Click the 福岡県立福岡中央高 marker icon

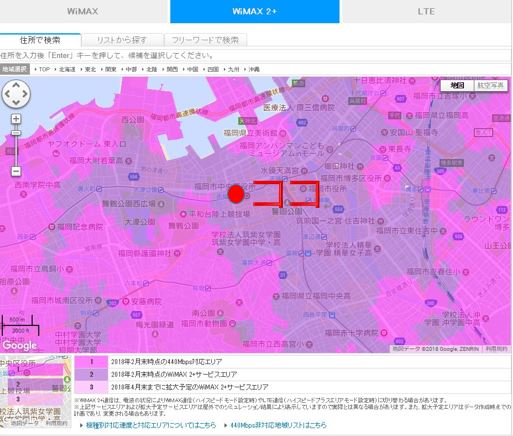pos(276,296)
